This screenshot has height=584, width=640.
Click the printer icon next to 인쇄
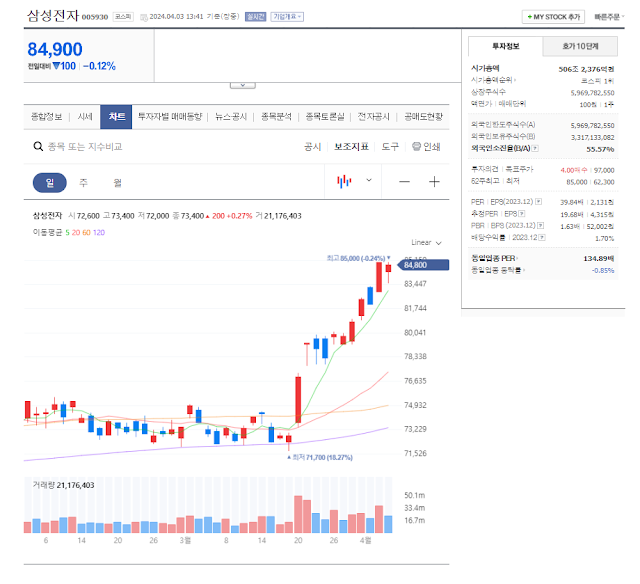(x=416, y=146)
